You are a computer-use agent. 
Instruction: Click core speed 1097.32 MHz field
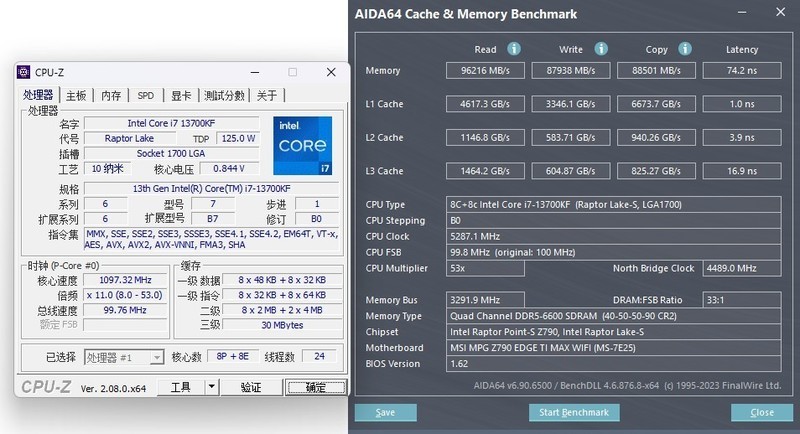(125, 280)
